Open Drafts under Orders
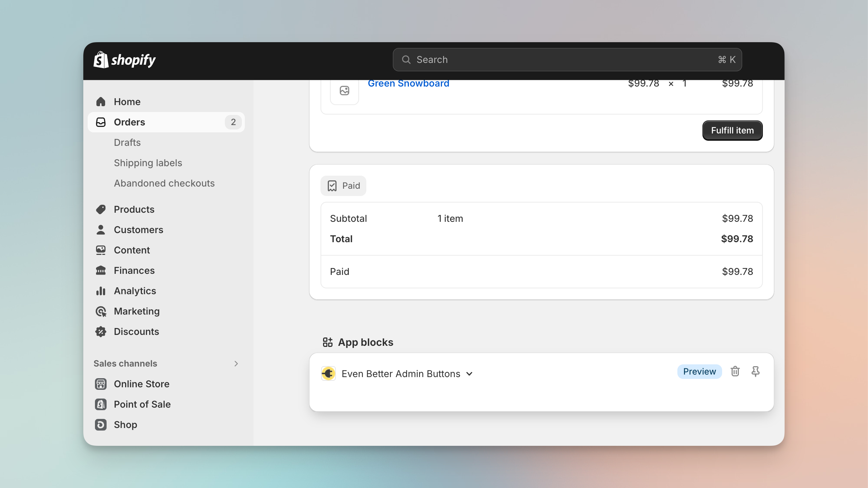 (127, 143)
